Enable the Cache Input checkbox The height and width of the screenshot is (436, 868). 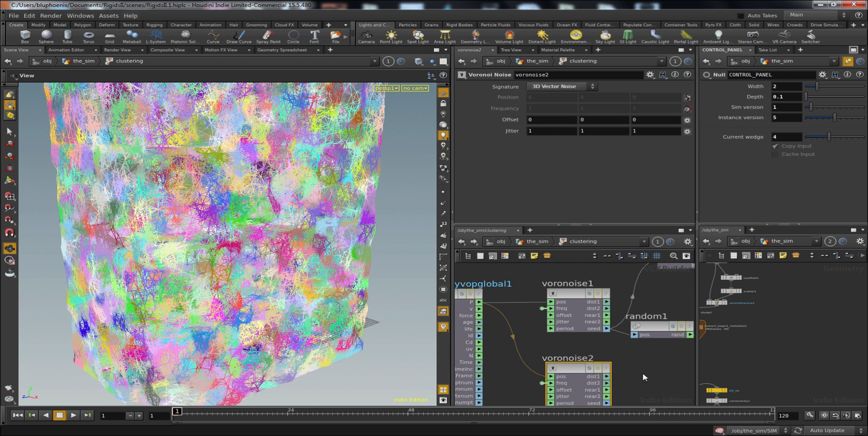pyautogui.click(x=775, y=154)
